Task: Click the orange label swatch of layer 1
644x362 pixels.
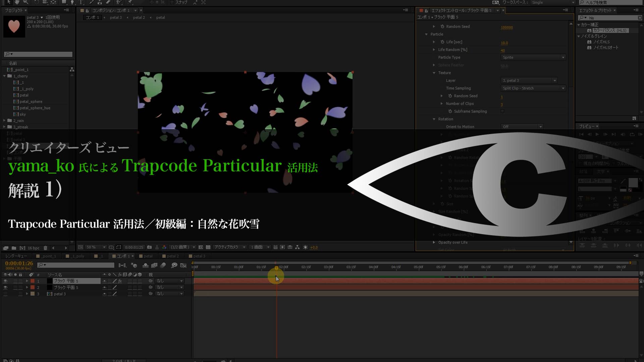Action: tap(33, 281)
